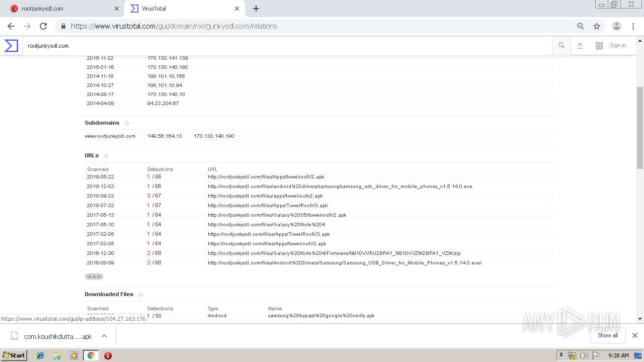Click URL ending samsung_usb_driver_for_mobile_phones_v1.5.14.0.exe from 2018-12-03
Image resolution: width=644 pixels, height=362 pixels.
[340, 187]
